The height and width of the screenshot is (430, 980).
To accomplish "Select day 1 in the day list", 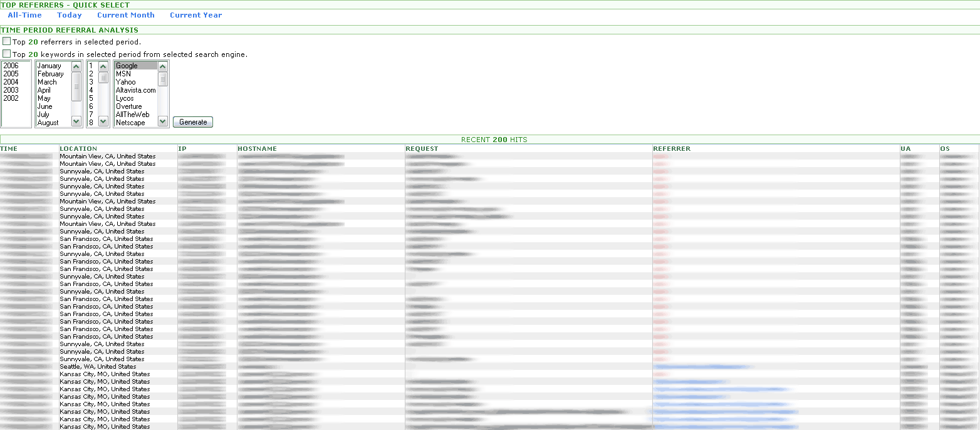I will (93, 66).
